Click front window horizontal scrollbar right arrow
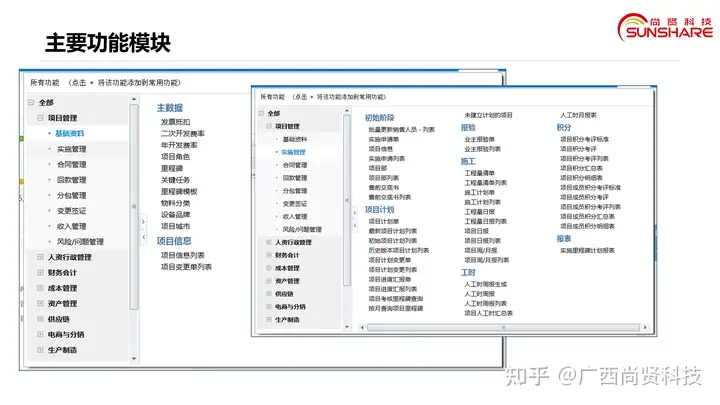The width and height of the screenshot is (720, 405). click(x=645, y=327)
